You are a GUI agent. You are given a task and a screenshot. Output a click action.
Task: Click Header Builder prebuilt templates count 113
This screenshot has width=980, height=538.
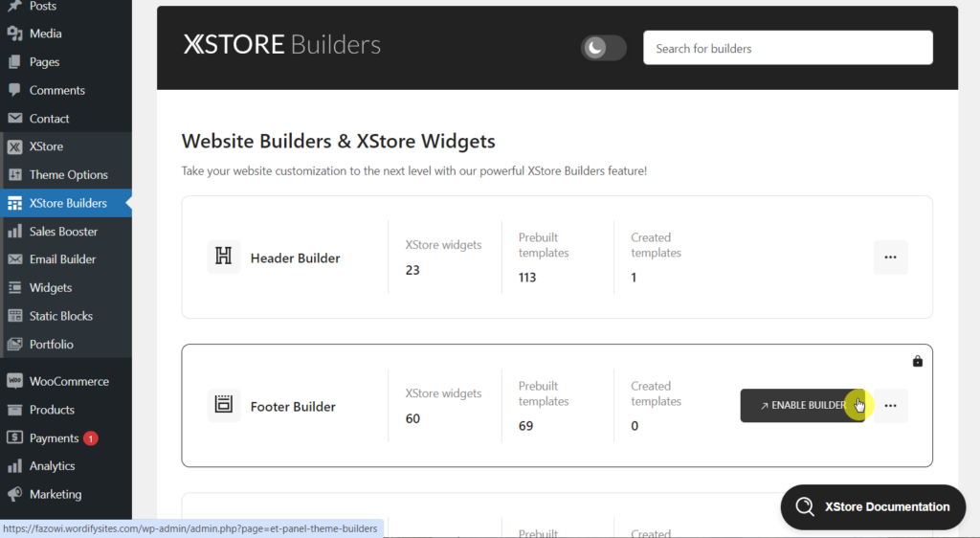[527, 278]
